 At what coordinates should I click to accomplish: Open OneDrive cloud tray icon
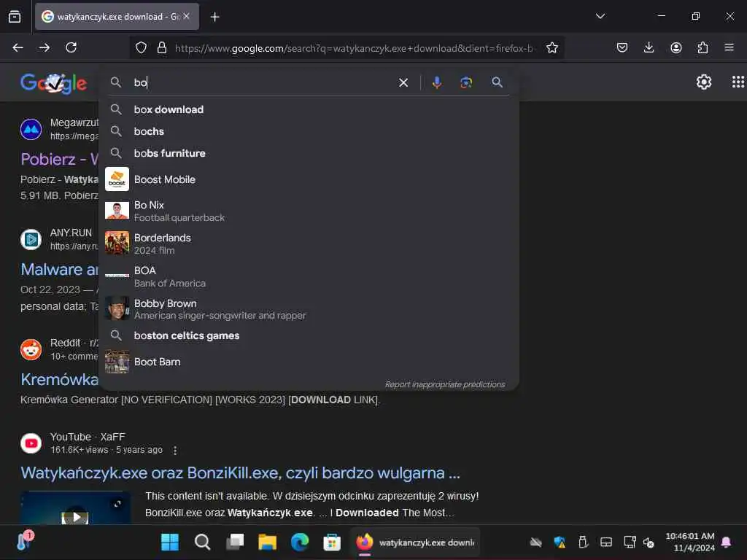pos(535,542)
